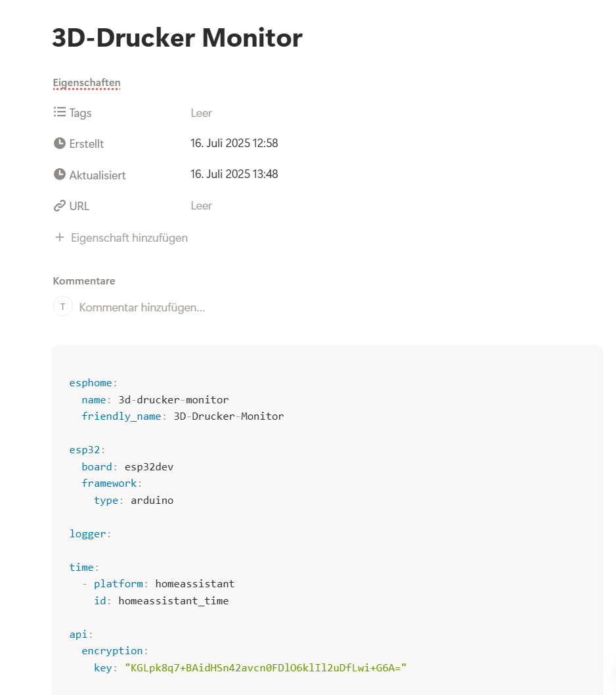Select the empty URL value field
The image size is (616, 695).
click(x=202, y=206)
